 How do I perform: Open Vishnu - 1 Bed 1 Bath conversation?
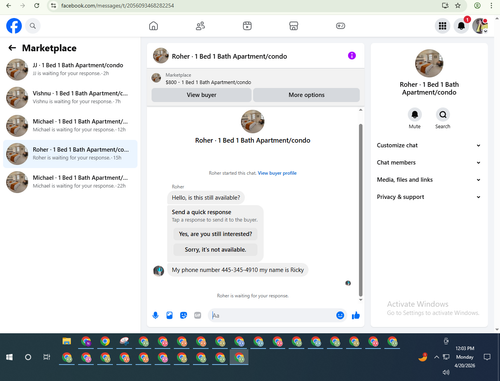70,97
